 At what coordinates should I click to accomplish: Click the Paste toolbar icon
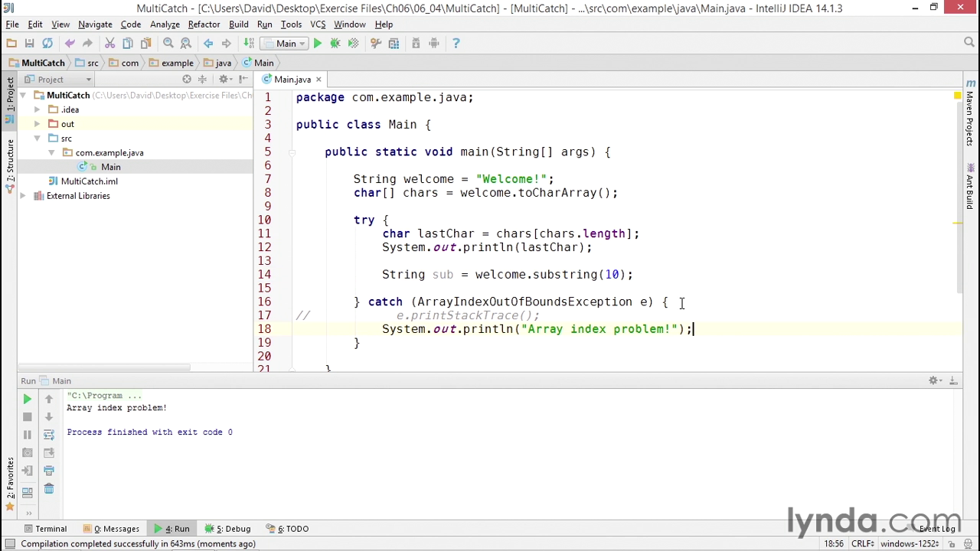click(145, 44)
